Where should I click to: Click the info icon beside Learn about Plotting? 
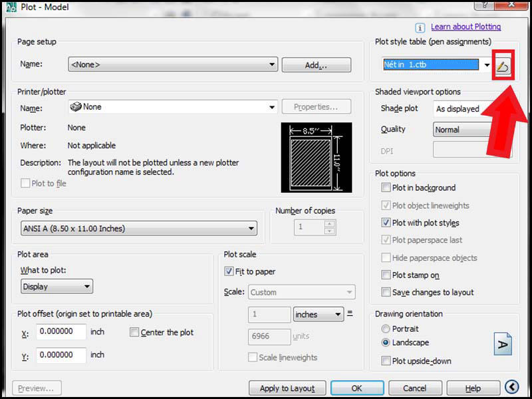pyautogui.click(x=420, y=27)
